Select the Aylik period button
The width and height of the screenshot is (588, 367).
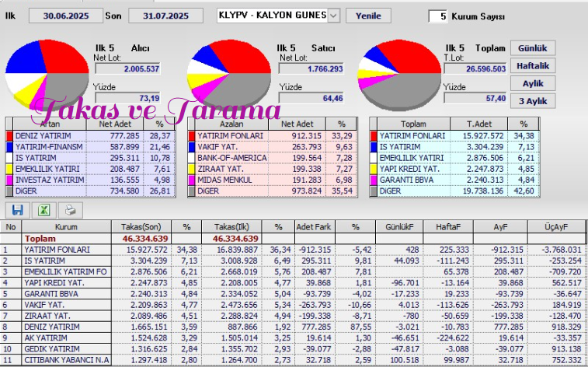coord(533,83)
